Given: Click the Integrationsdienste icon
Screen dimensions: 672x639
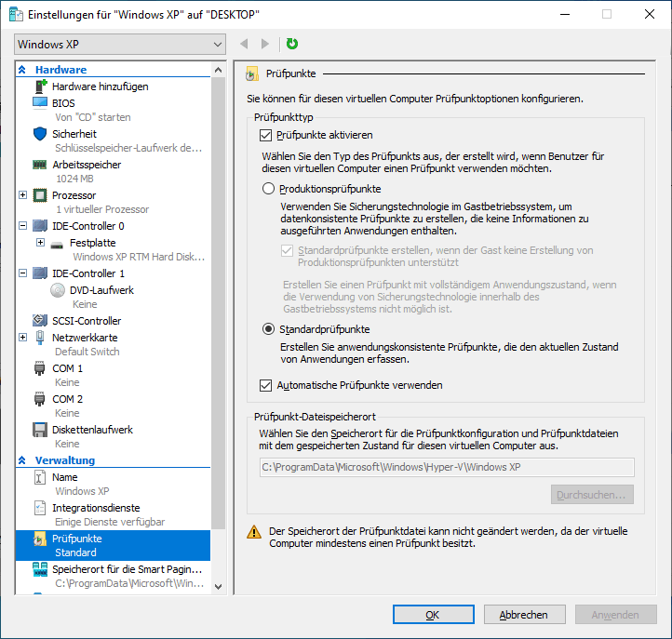Looking at the screenshot, I should 40,508.
